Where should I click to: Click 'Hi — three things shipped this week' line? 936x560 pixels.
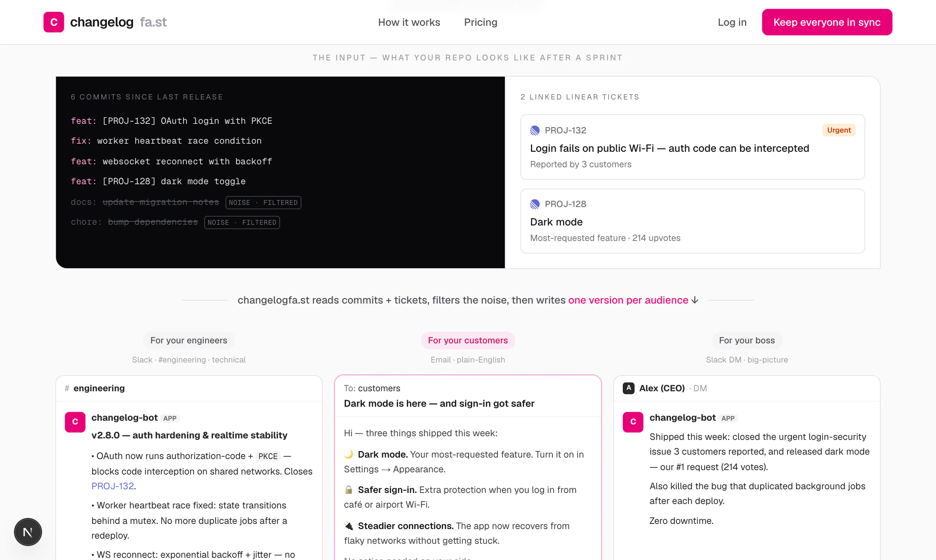[x=420, y=433]
